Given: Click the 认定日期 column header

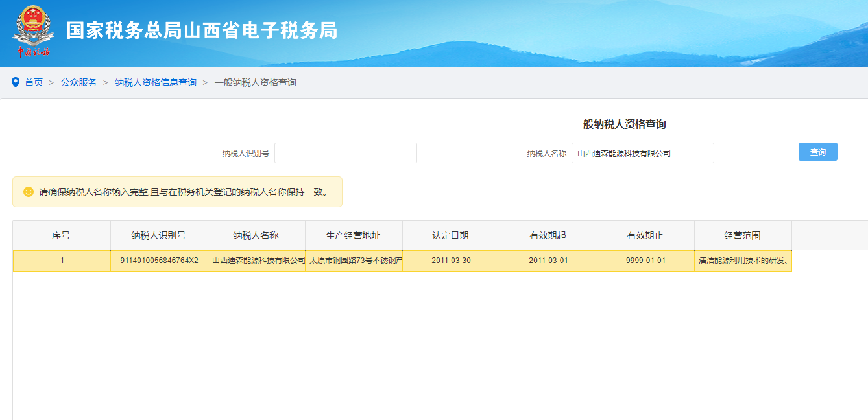Looking at the screenshot, I should tap(451, 235).
